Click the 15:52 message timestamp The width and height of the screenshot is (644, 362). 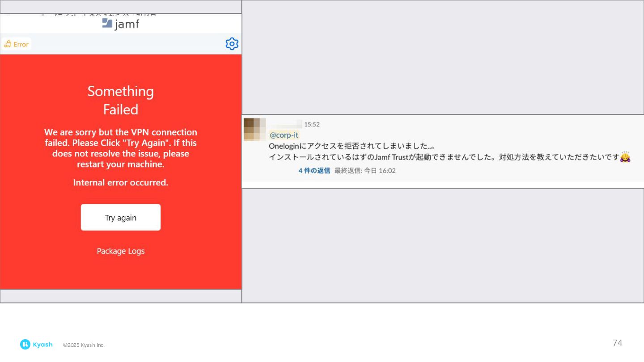click(312, 124)
